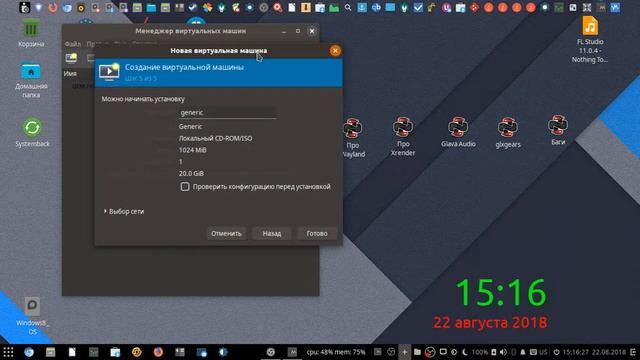Enable 'Проверить конфигурацию перед установкой' checkbox
Screen dimensions: 640x360
185,187
